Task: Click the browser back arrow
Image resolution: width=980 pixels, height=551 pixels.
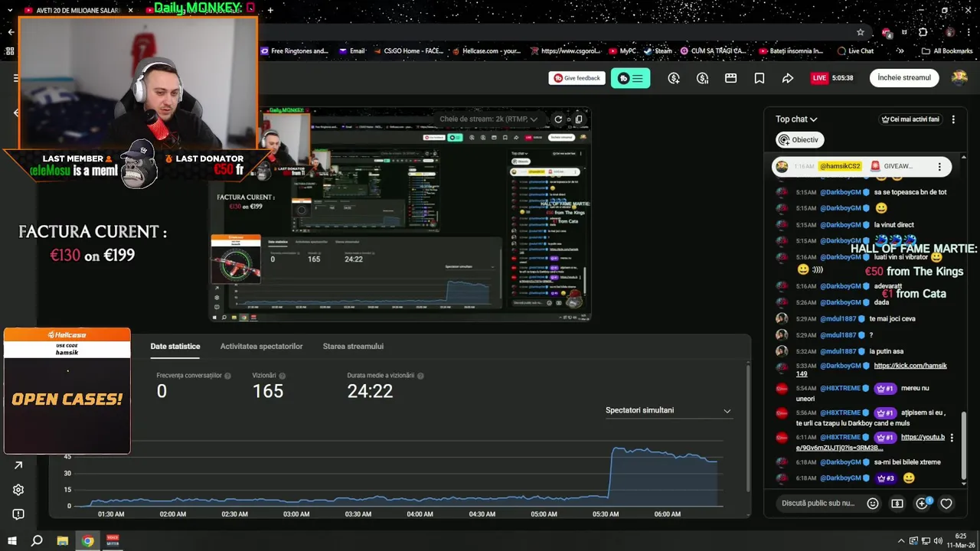Action: [x=11, y=32]
